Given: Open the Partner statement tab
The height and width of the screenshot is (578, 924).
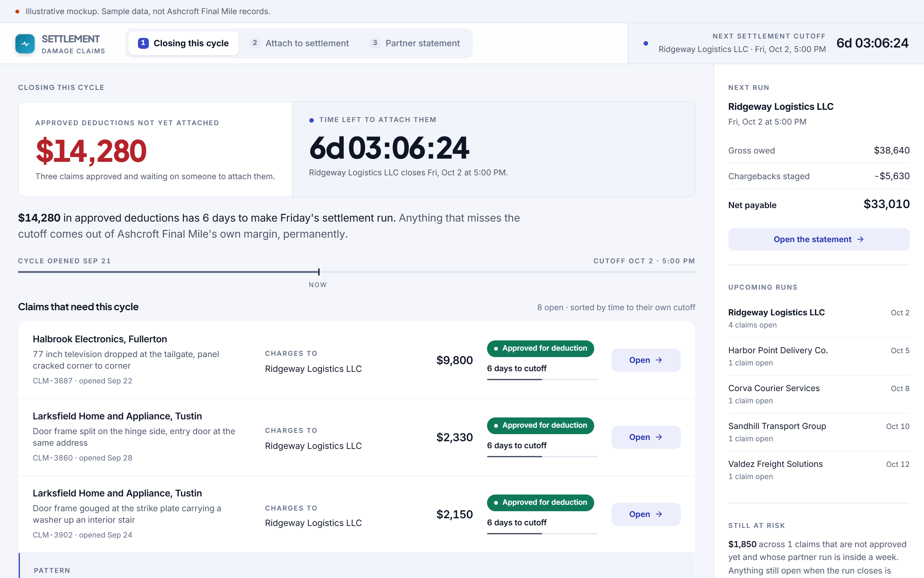Looking at the screenshot, I should [x=415, y=43].
